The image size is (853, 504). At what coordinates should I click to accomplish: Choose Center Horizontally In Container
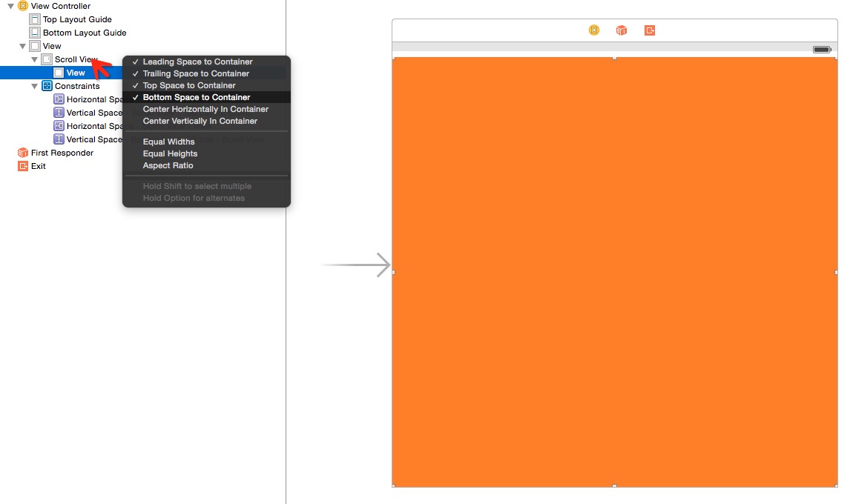click(205, 109)
